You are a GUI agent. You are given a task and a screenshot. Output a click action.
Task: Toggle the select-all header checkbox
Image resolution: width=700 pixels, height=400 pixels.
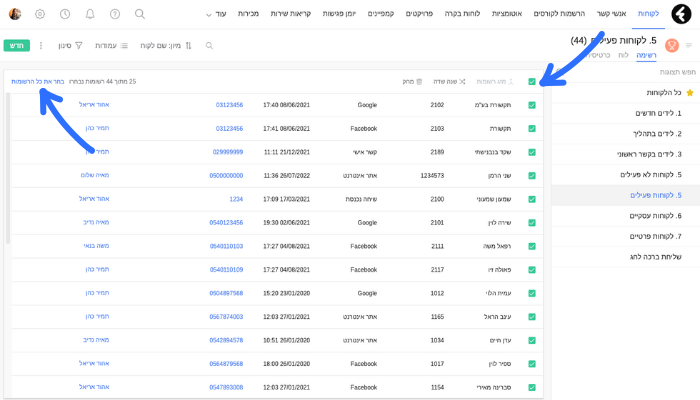(532, 81)
